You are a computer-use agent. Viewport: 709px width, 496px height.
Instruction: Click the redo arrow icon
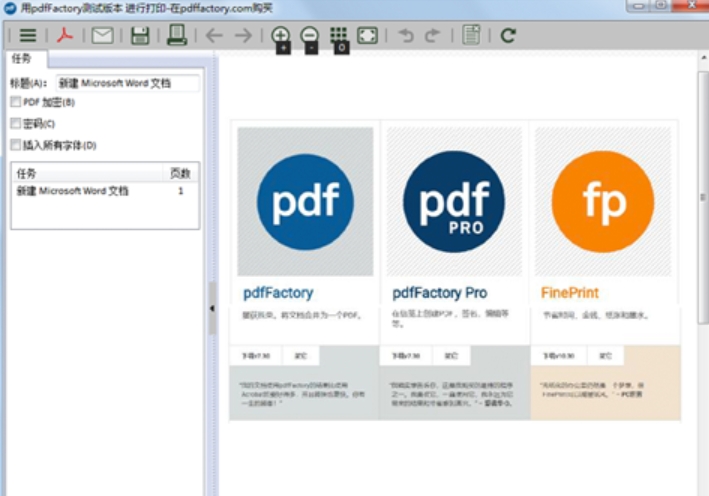click(433, 35)
